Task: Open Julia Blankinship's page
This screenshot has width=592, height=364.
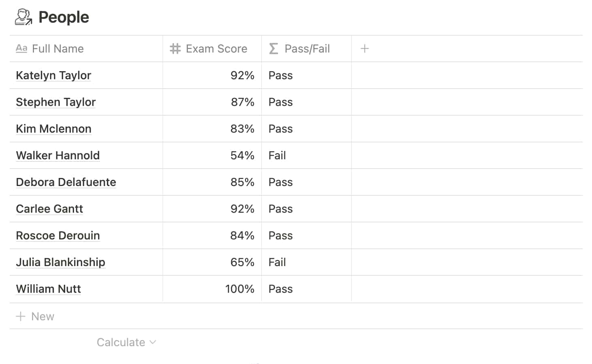Action: point(61,262)
